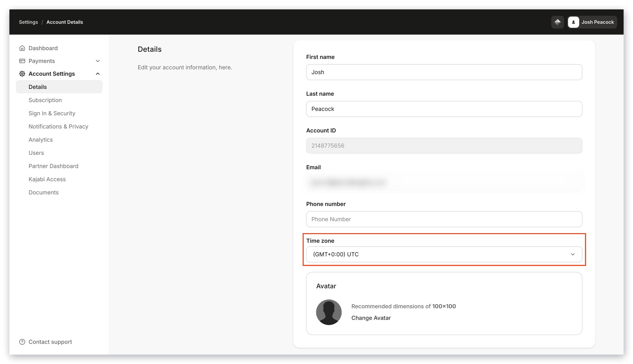This screenshot has height=364, width=633.
Task: Click the Account Settings menu label
Action: pyautogui.click(x=52, y=74)
